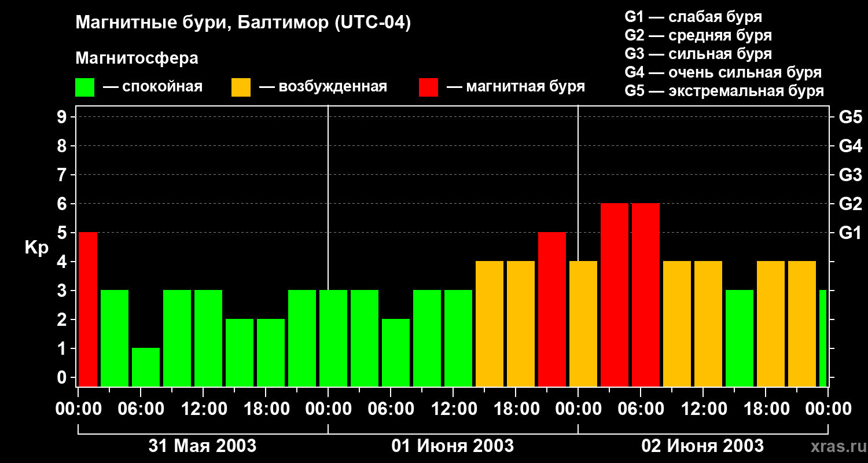Click the red Kp 5 bar starting 31 Мая
The height and width of the screenshot is (463, 868).
point(88,309)
